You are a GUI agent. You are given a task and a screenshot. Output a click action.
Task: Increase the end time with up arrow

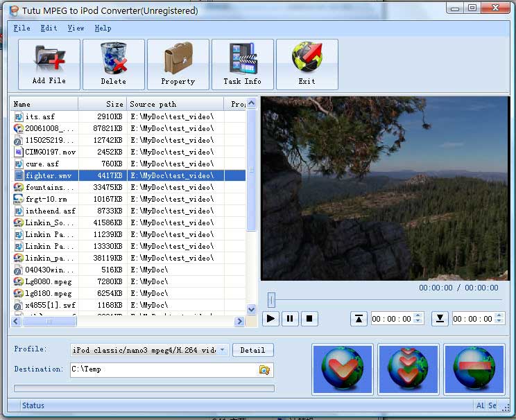coord(499,315)
